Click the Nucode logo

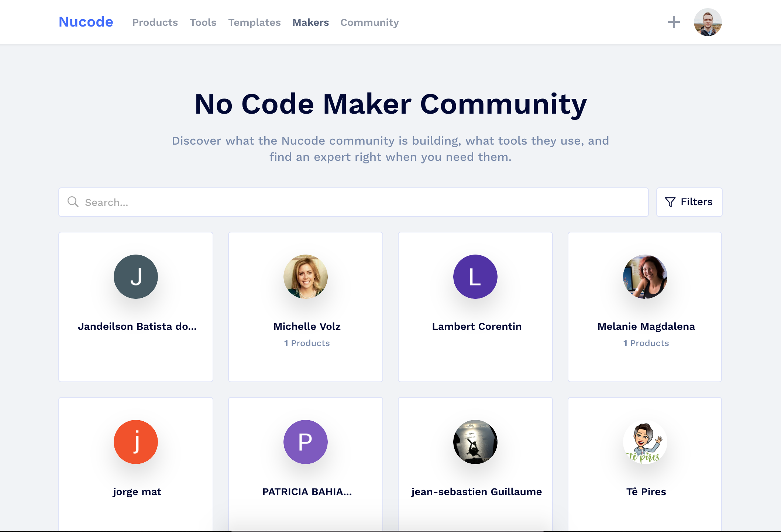pyautogui.click(x=86, y=22)
